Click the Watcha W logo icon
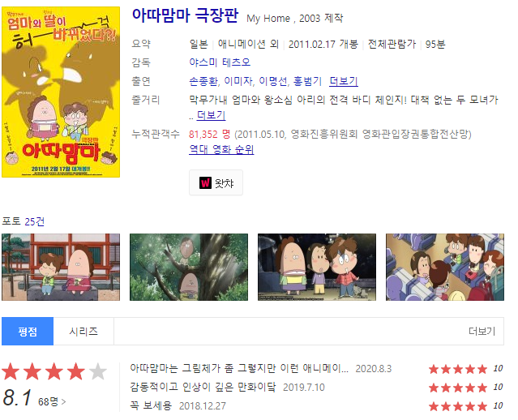Screen dimensions: 518x420 [x=205, y=182]
